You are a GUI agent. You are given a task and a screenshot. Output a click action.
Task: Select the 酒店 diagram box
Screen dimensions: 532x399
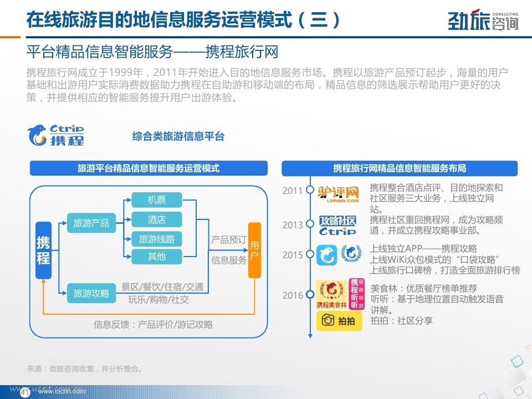click(157, 219)
